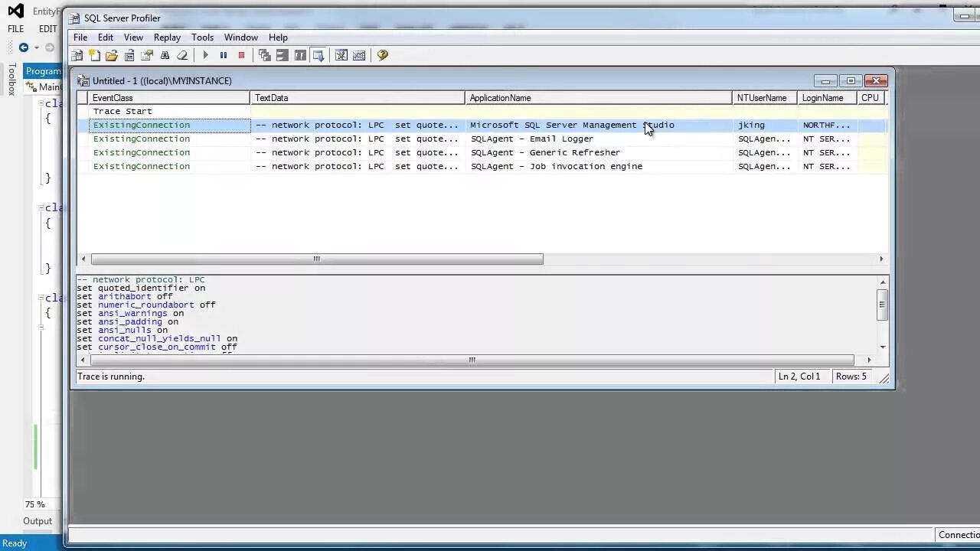The width and height of the screenshot is (980, 551).
Task: Select the SQLAgent - Email Logger row
Action: pyautogui.click(x=482, y=139)
